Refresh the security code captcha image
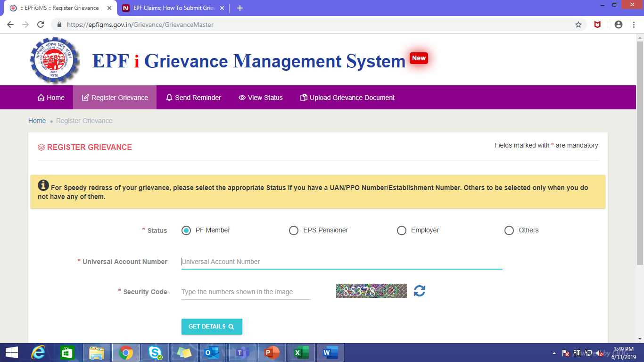 click(x=420, y=291)
